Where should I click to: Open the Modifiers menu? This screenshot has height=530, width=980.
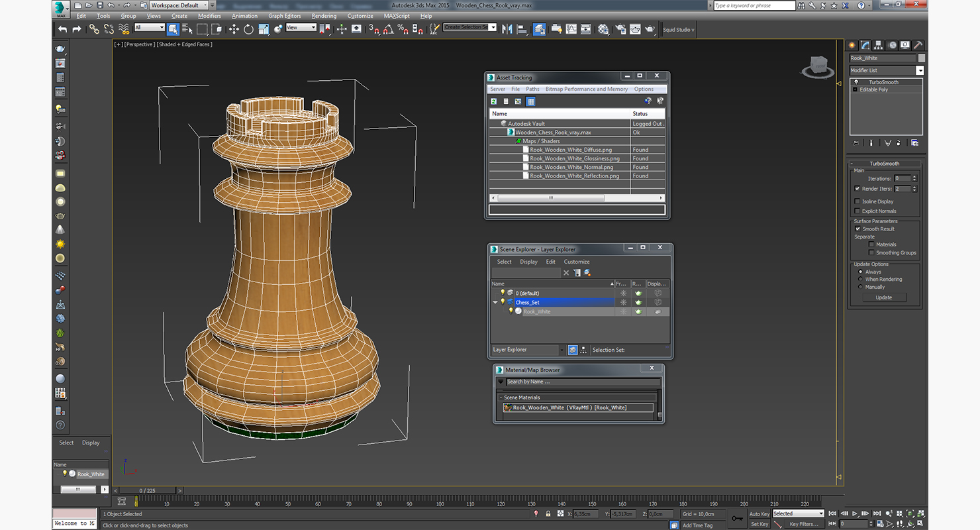[x=209, y=16]
